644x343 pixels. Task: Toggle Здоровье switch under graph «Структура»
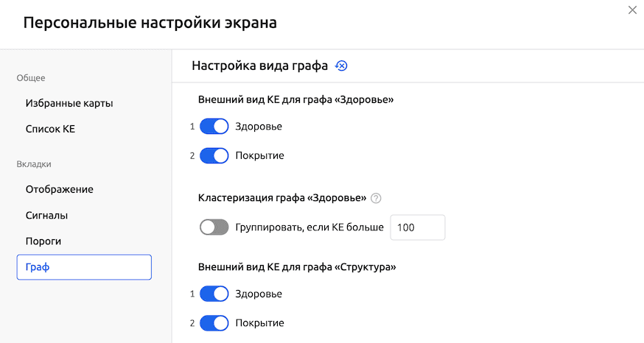[x=214, y=294]
